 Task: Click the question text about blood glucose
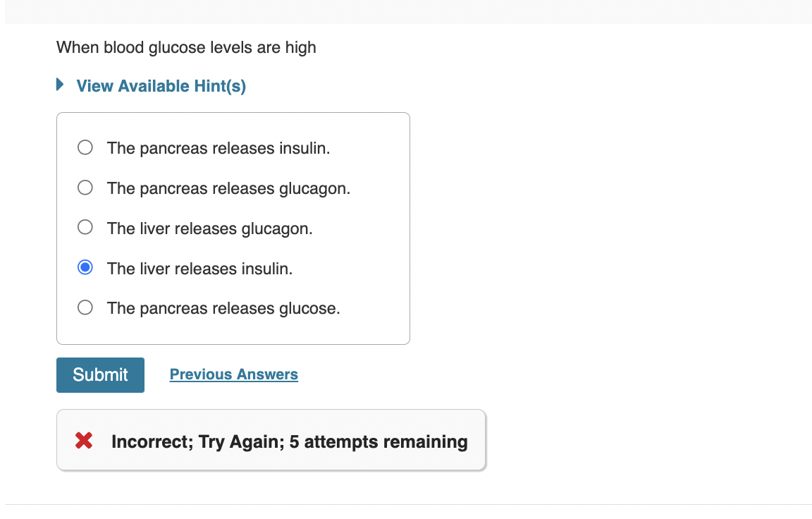tap(185, 47)
